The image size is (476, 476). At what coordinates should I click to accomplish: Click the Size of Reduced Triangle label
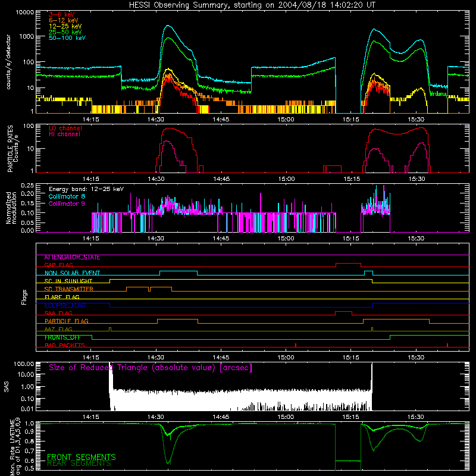coord(151,368)
